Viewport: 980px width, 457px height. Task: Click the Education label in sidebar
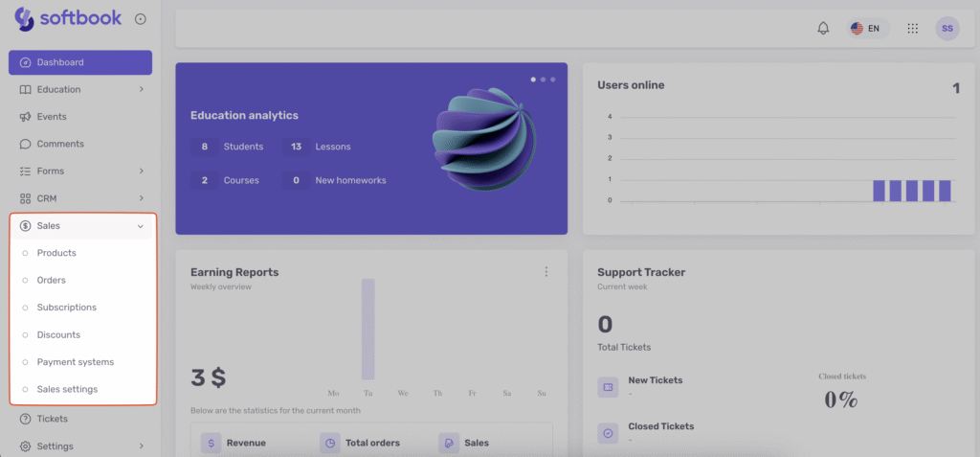[58, 89]
